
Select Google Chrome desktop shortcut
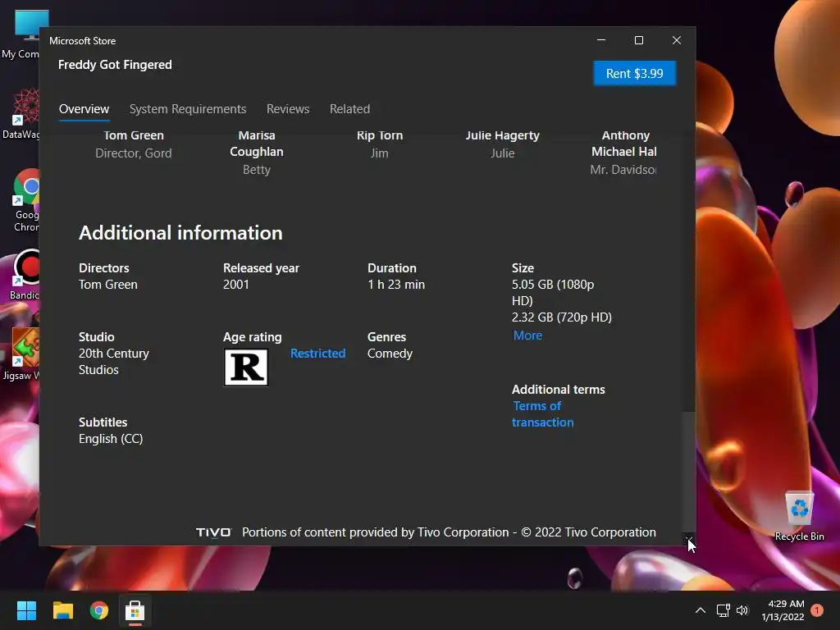25,201
